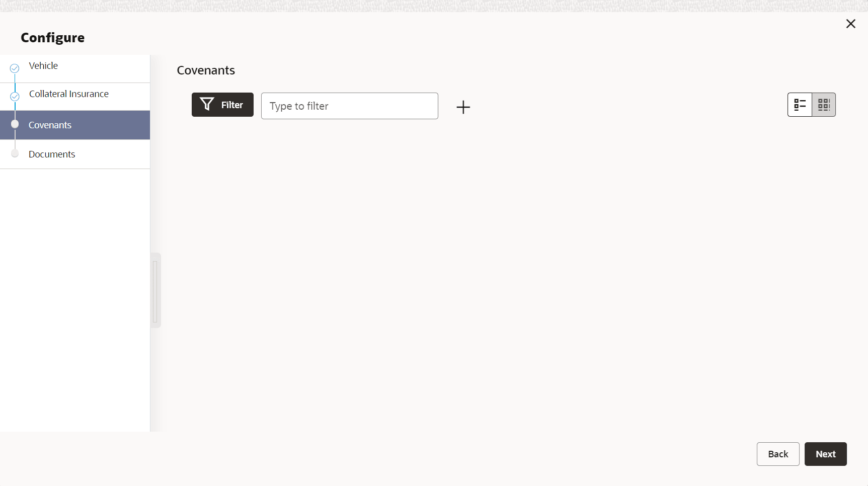Click the Back button
The width and height of the screenshot is (868, 486).
[778, 454]
